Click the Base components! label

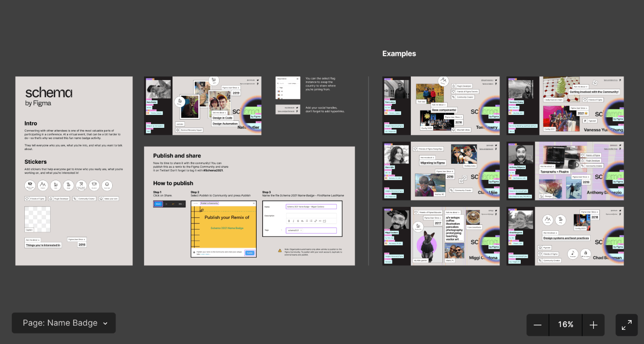coord(444,110)
